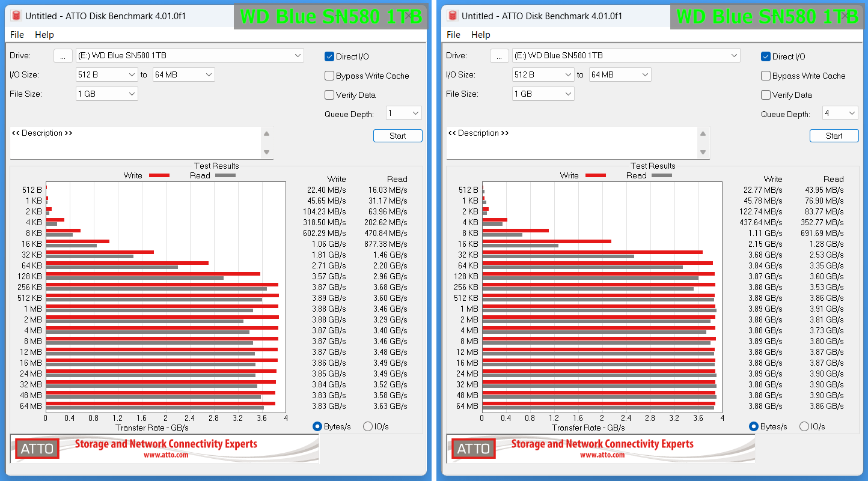Image resolution: width=868 pixels, height=481 pixels.
Task: Click 43.95 MB/s read value, right window
Action: 824,190
